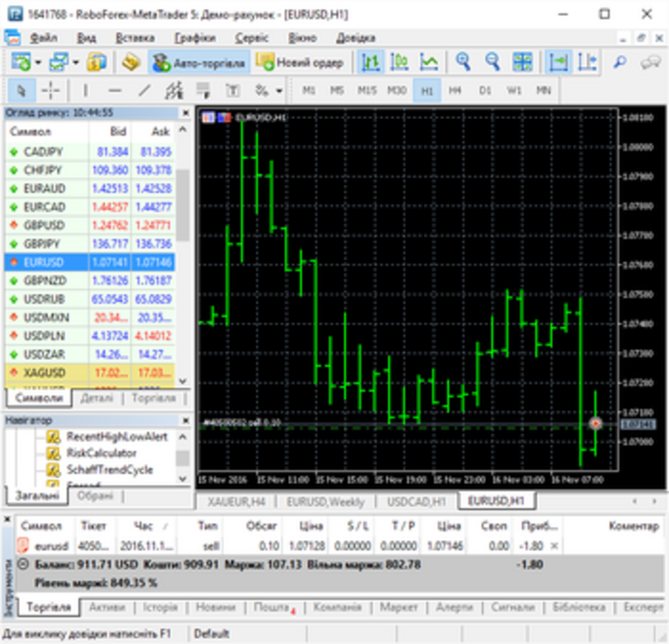The height and width of the screenshot is (644, 669).
Task: Select the trendline drawing tool
Action: [145, 90]
